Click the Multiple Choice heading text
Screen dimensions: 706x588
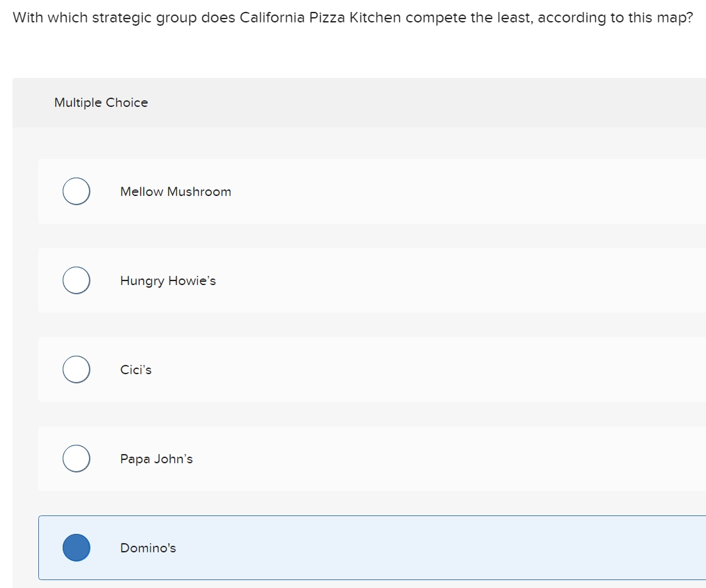pos(101,103)
